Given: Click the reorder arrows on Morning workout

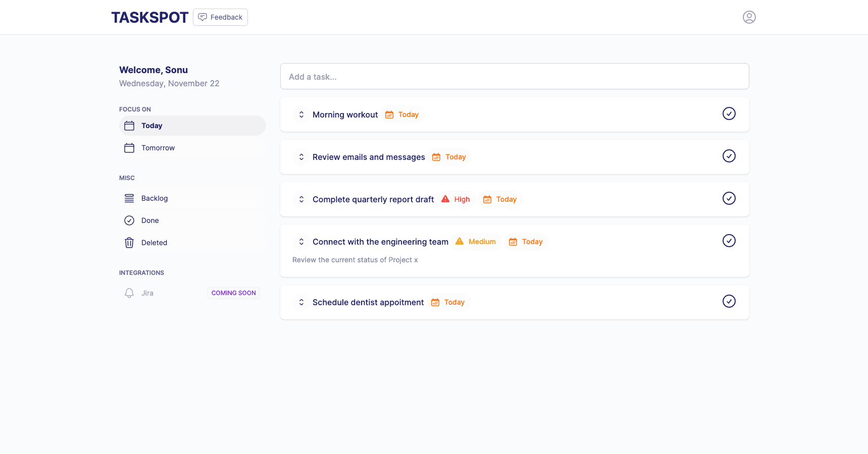Looking at the screenshot, I should click(x=301, y=115).
